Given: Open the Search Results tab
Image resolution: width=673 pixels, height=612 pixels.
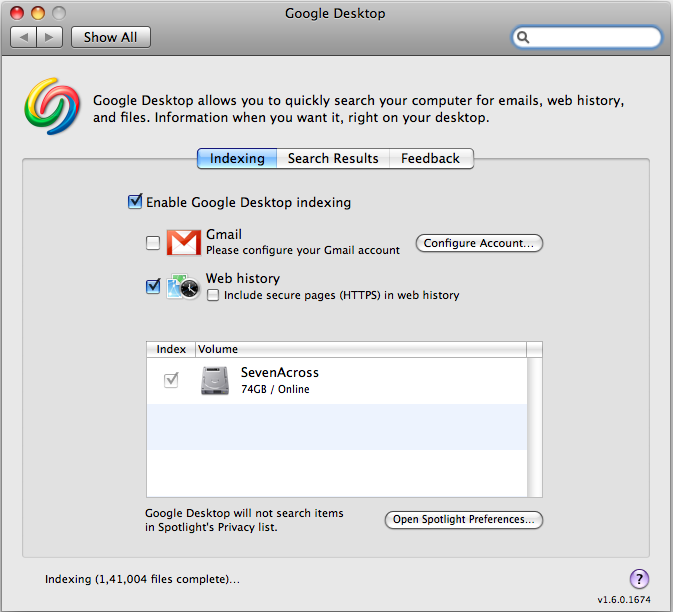Looking at the screenshot, I should (x=333, y=158).
